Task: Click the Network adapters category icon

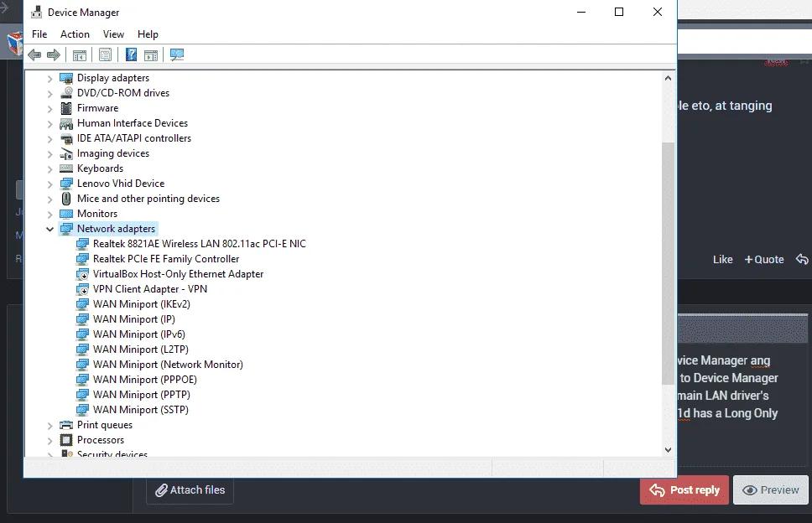Action: click(66, 229)
